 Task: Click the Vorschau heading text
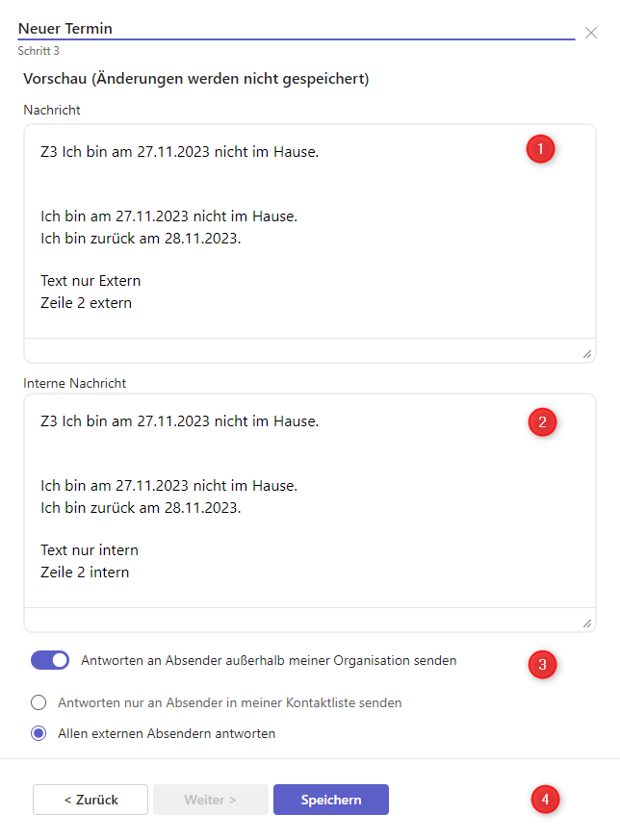pos(196,78)
